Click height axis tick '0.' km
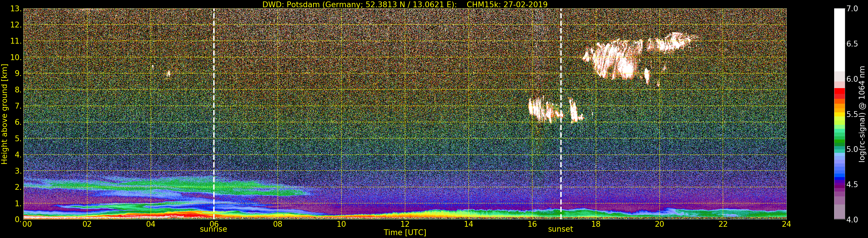 18,219
